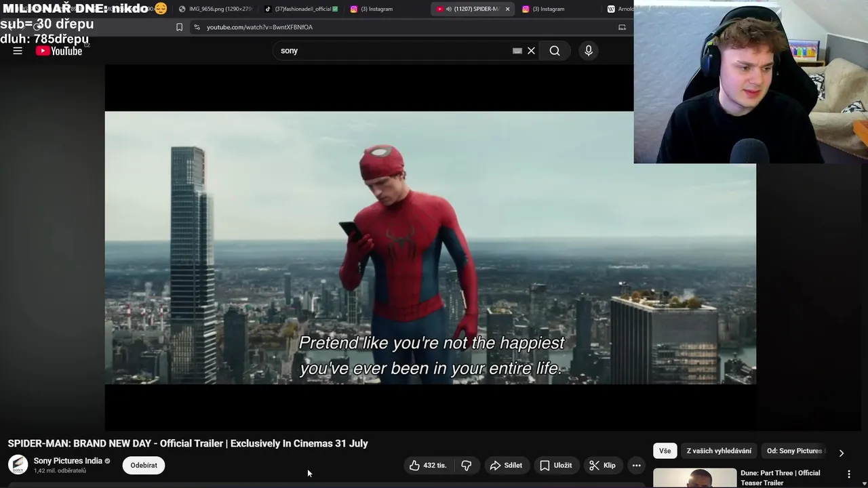Viewport: 868px width, 488px height.
Task: Open site information icon beside URL
Action: tap(197, 27)
